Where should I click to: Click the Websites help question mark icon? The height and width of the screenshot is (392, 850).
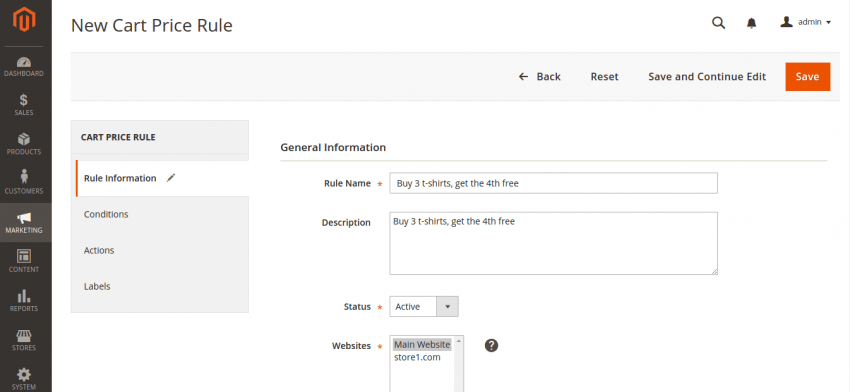(x=491, y=345)
